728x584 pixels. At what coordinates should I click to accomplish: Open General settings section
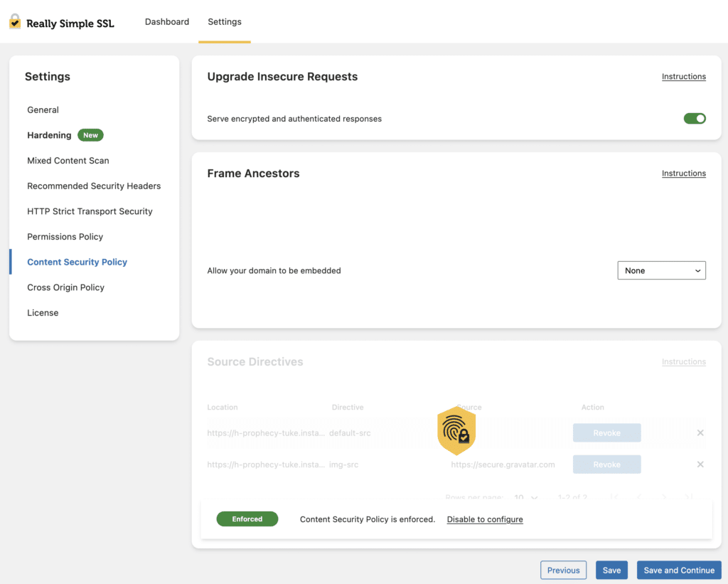[x=43, y=110]
